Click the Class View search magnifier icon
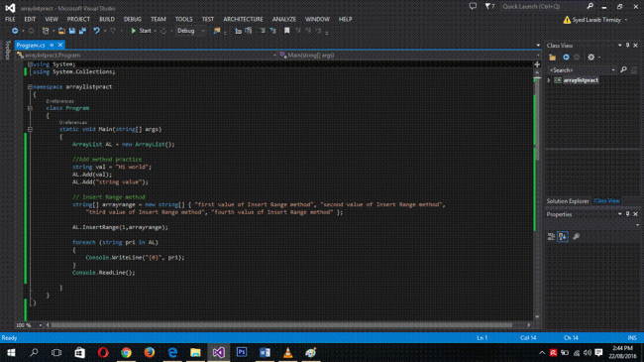The image size is (644, 362). pos(623,70)
